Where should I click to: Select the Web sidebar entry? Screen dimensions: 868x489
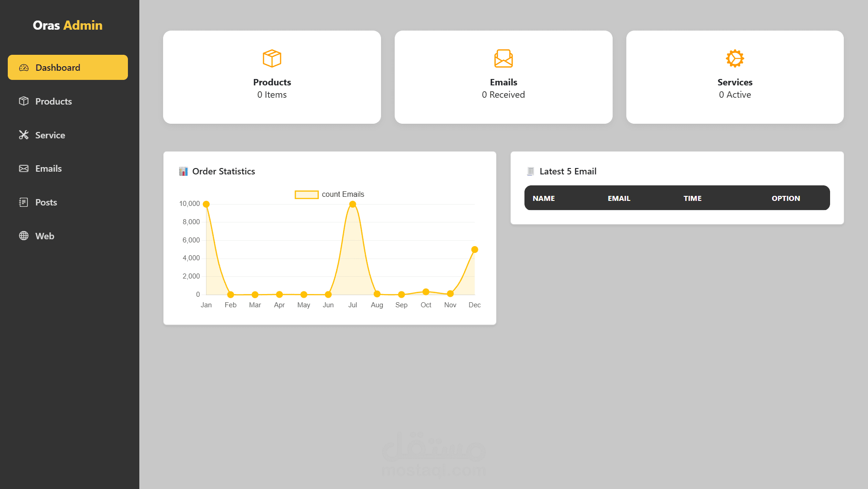click(x=68, y=236)
